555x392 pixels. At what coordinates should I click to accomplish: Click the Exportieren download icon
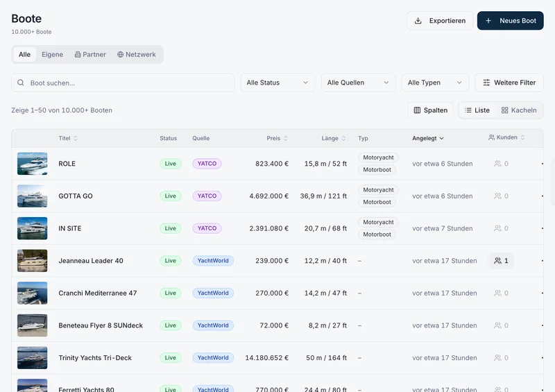(x=418, y=21)
